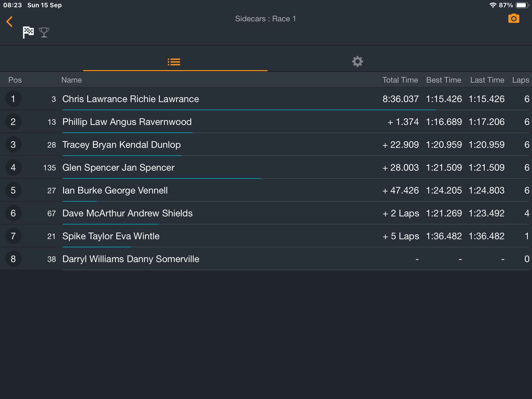
Task: Tap position badge 7
Action: [x=13, y=236]
